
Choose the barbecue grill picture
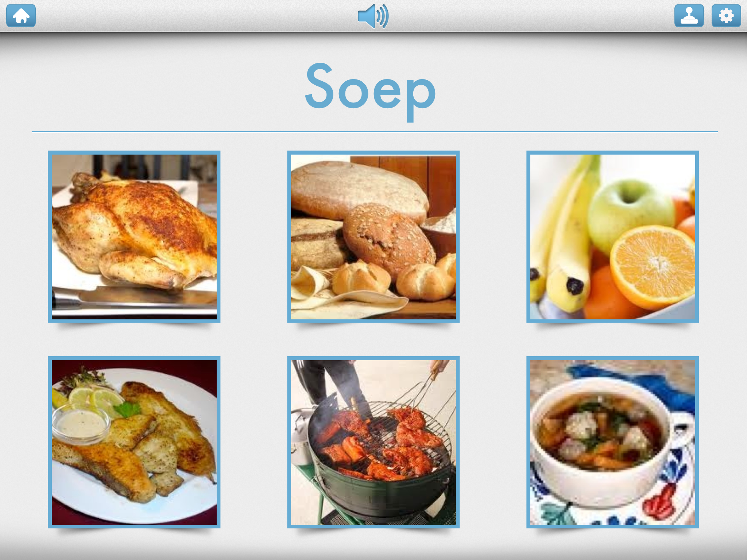pyautogui.click(x=373, y=442)
